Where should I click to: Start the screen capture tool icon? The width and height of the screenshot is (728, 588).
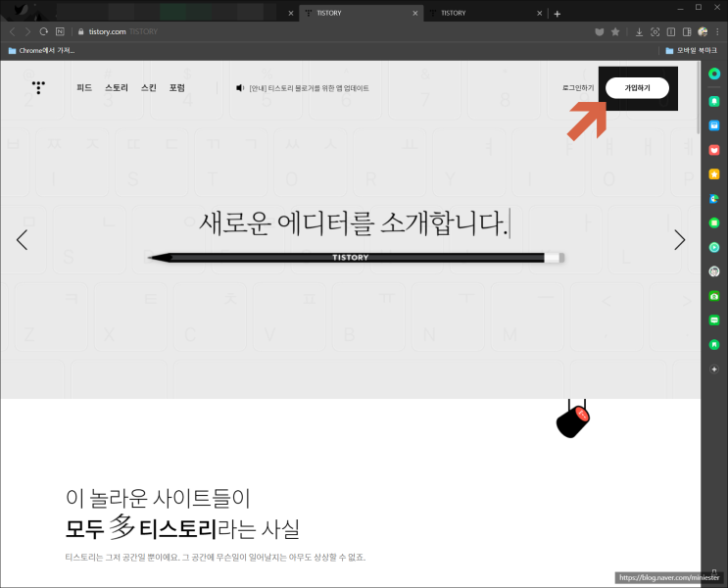pyautogui.click(x=655, y=31)
